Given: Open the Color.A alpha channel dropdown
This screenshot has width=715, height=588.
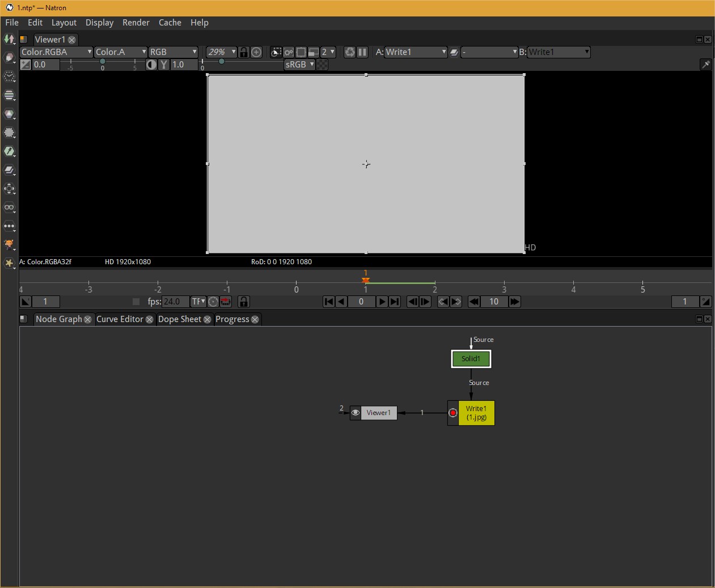Looking at the screenshot, I should (120, 52).
